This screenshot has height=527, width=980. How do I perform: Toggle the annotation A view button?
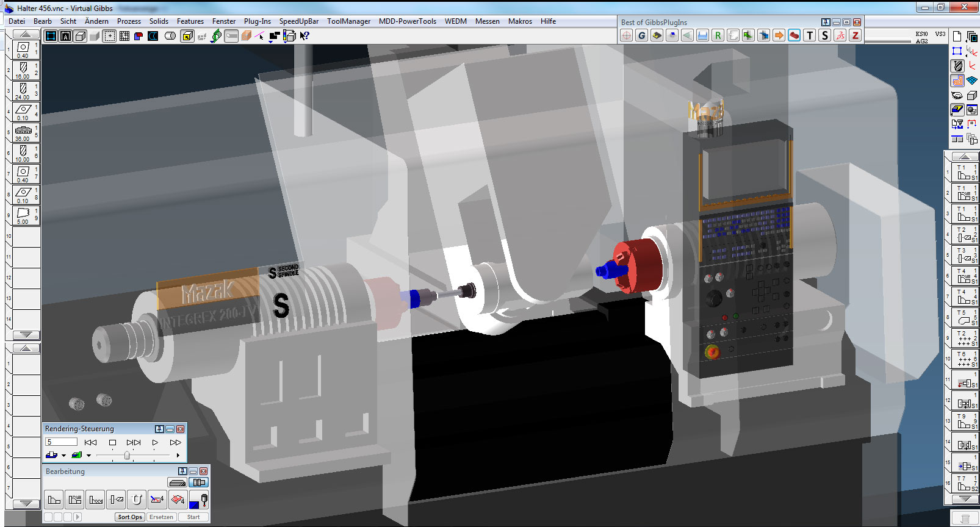(x=65, y=36)
